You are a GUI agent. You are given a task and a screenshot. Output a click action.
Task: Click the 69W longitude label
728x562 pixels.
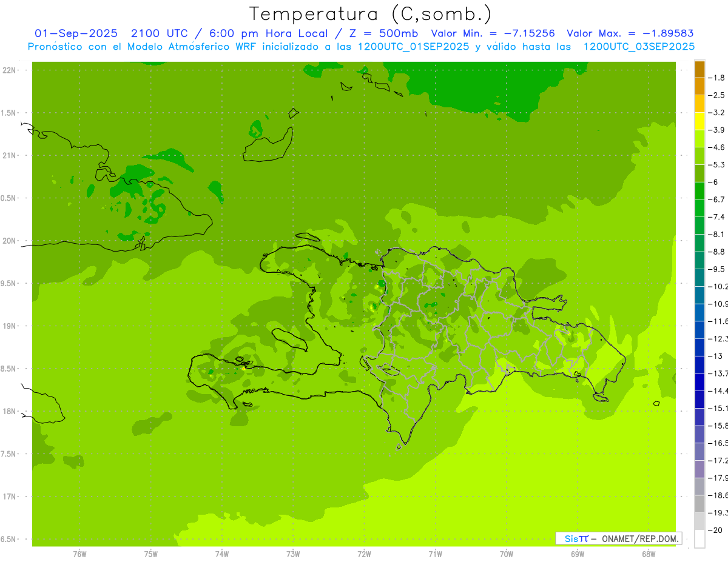[x=578, y=554]
